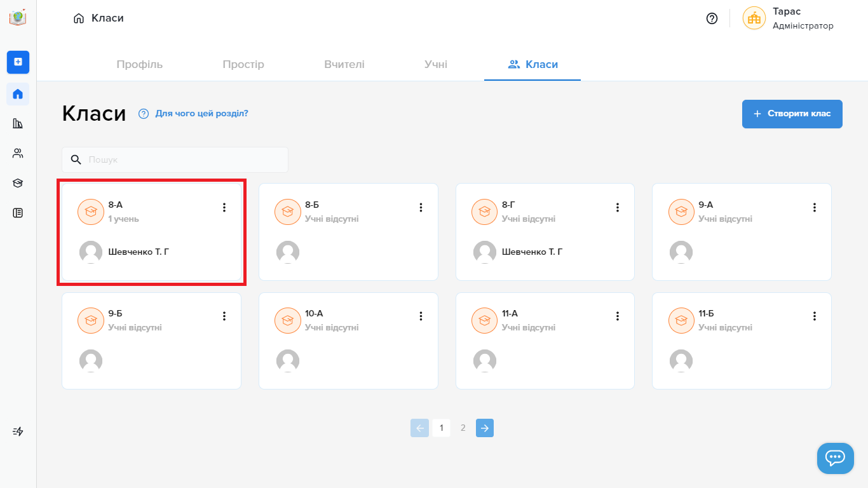Click the 9-А class name
Image resolution: width=868 pixels, height=488 pixels.
[x=705, y=205]
